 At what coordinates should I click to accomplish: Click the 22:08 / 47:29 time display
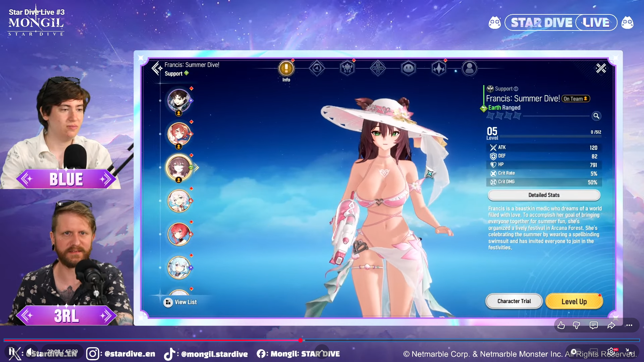click(62, 352)
